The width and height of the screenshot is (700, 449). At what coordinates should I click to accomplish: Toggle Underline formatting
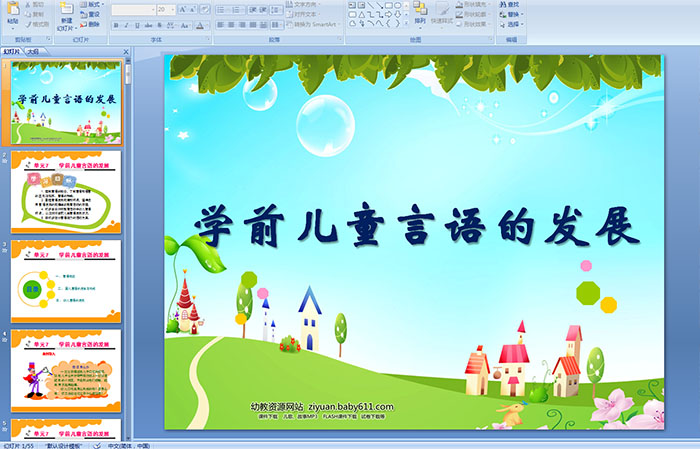137,25
